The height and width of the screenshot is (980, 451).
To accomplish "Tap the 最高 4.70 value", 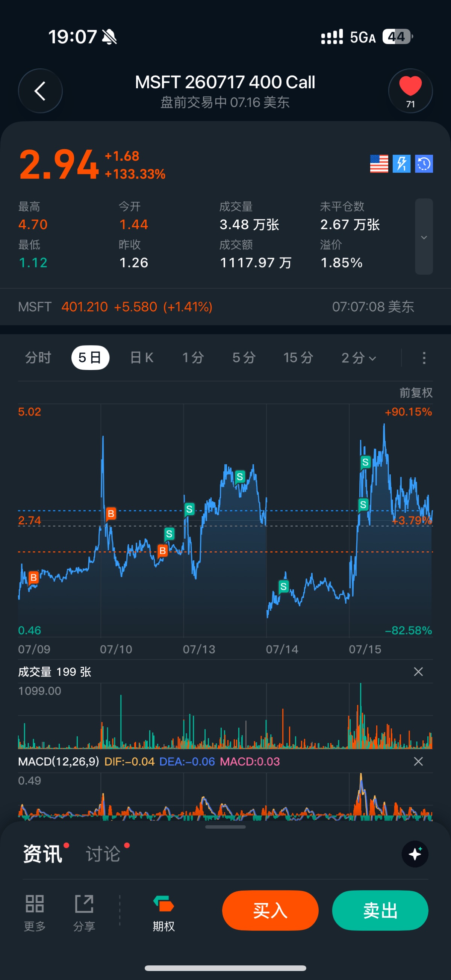I will [33, 225].
